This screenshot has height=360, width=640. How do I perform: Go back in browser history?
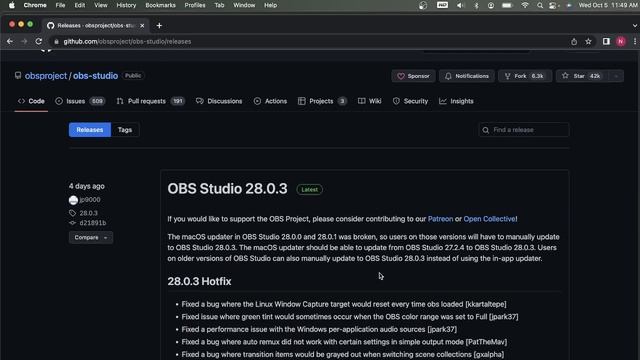tap(10, 41)
